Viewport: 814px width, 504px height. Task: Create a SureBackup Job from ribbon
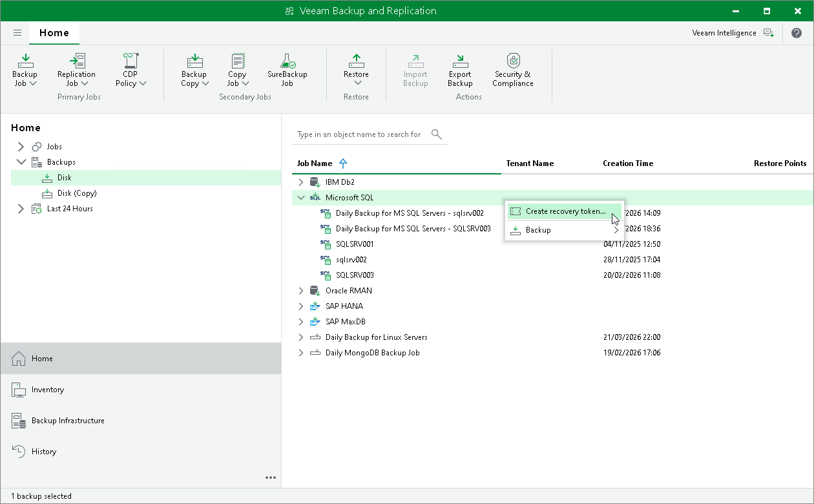point(287,70)
